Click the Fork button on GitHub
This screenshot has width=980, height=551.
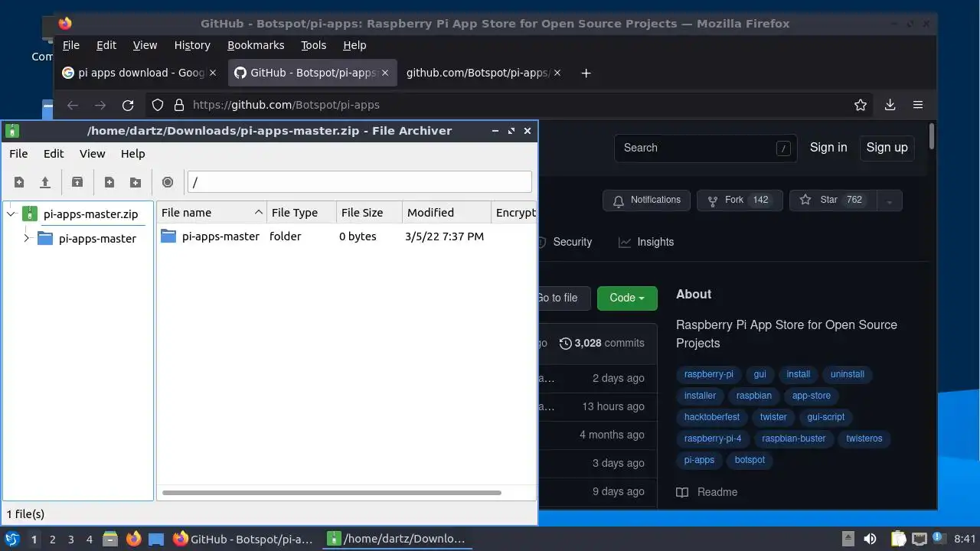(x=740, y=201)
